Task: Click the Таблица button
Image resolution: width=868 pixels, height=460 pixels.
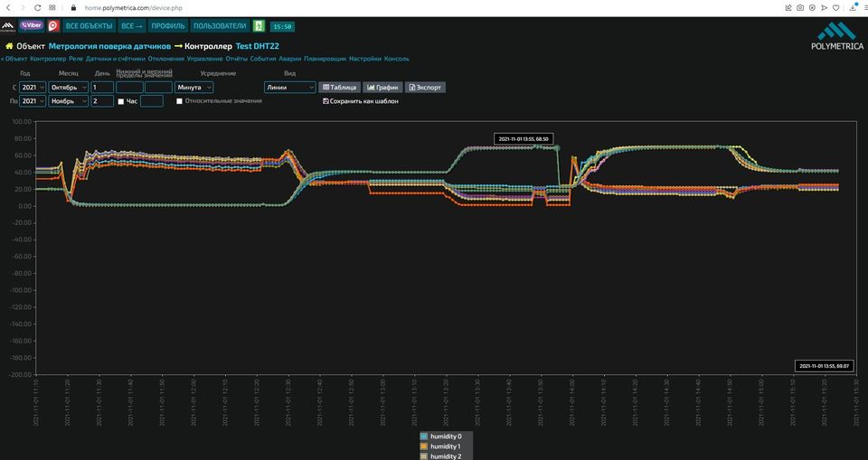Action: pyautogui.click(x=339, y=88)
